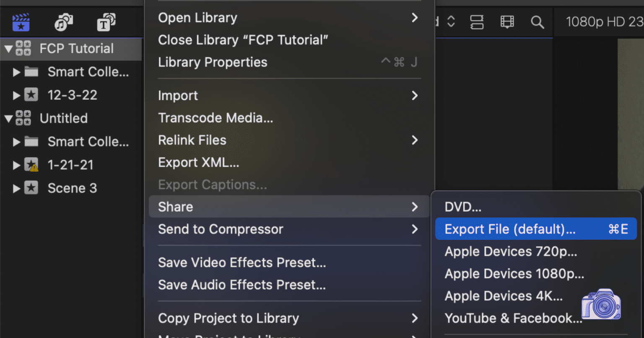Click Close Library "FCP Tutorial"

coord(243,40)
